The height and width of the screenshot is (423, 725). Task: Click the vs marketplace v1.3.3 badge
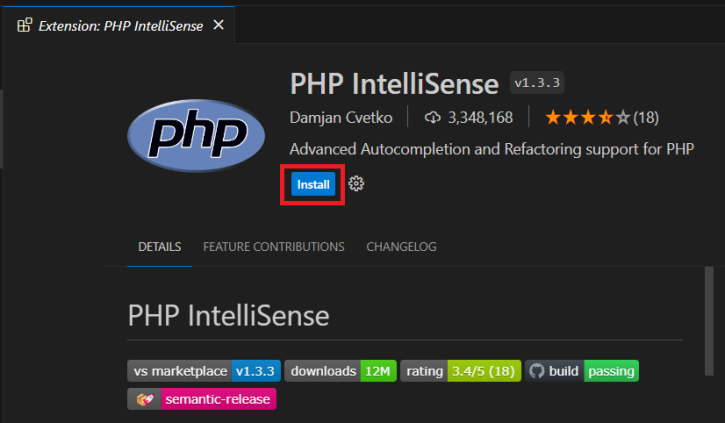click(x=204, y=371)
